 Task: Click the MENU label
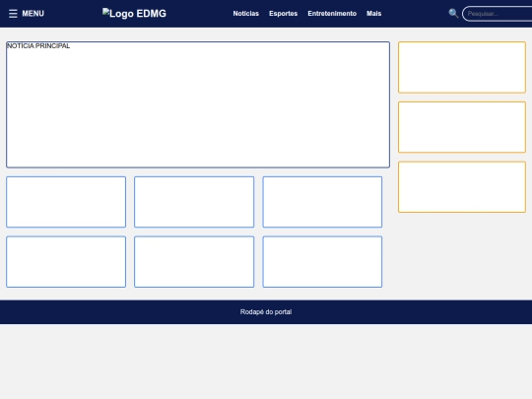tap(33, 14)
